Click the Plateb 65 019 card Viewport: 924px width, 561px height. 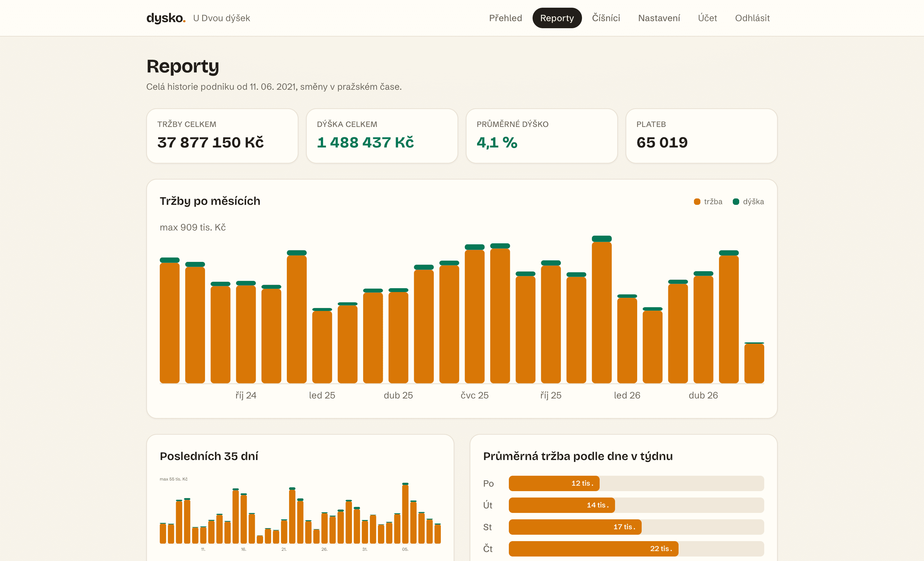click(701, 136)
